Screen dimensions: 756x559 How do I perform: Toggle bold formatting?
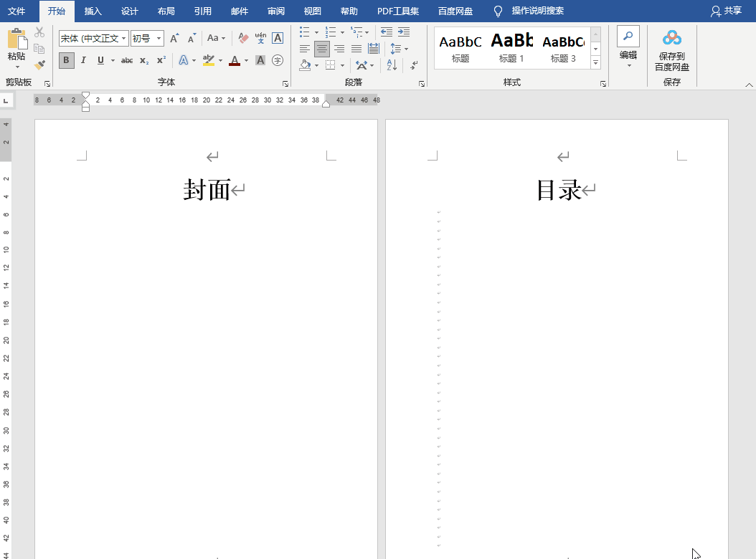click(67, 60)
